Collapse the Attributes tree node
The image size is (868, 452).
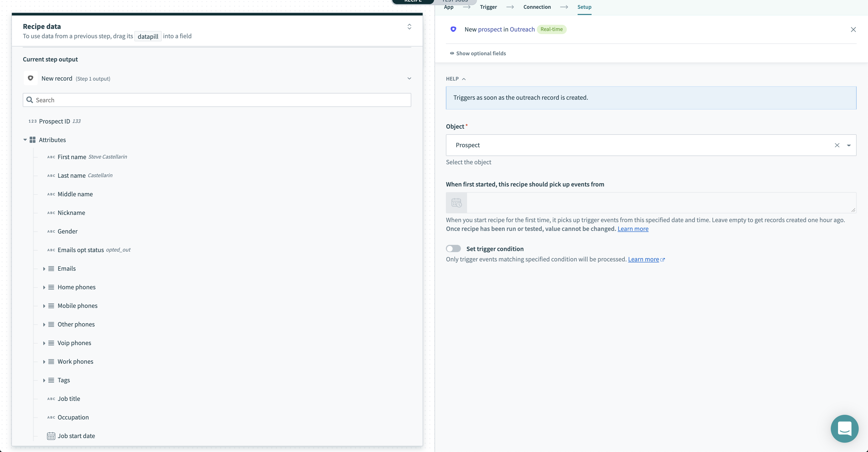(25, 140)
